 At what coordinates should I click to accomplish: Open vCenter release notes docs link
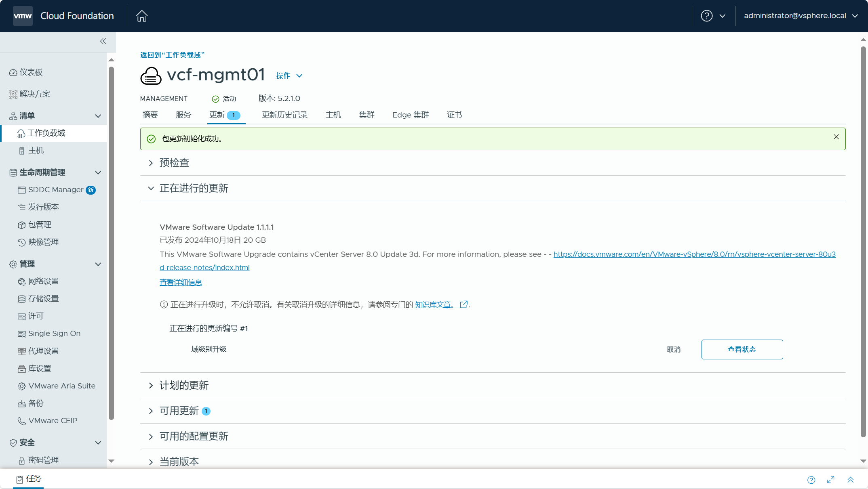click(x=695, y=254)
